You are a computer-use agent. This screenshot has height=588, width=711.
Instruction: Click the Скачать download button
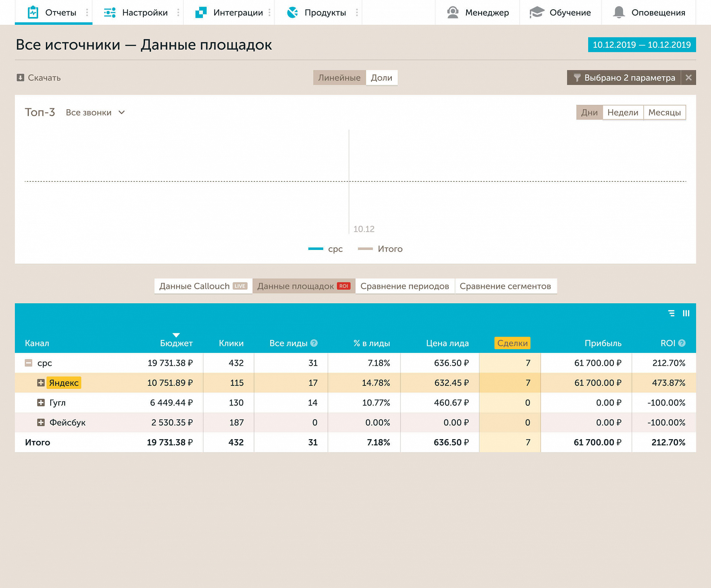(39, 78)
